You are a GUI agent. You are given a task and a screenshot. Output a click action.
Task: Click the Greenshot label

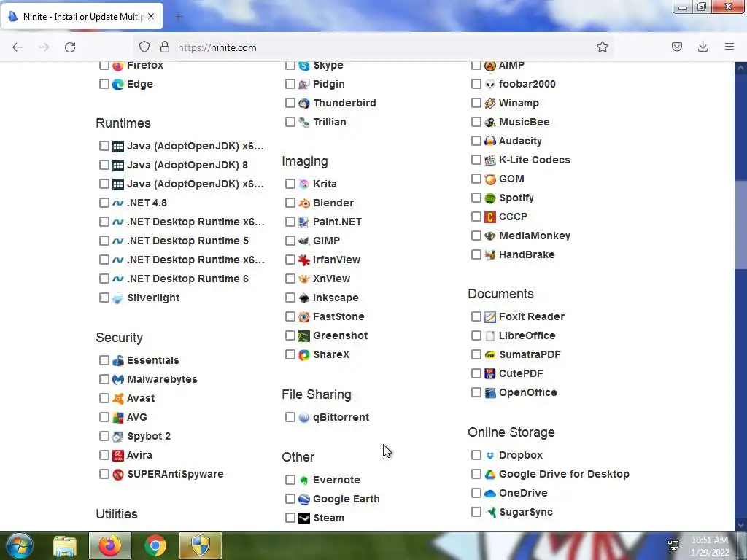340,335
